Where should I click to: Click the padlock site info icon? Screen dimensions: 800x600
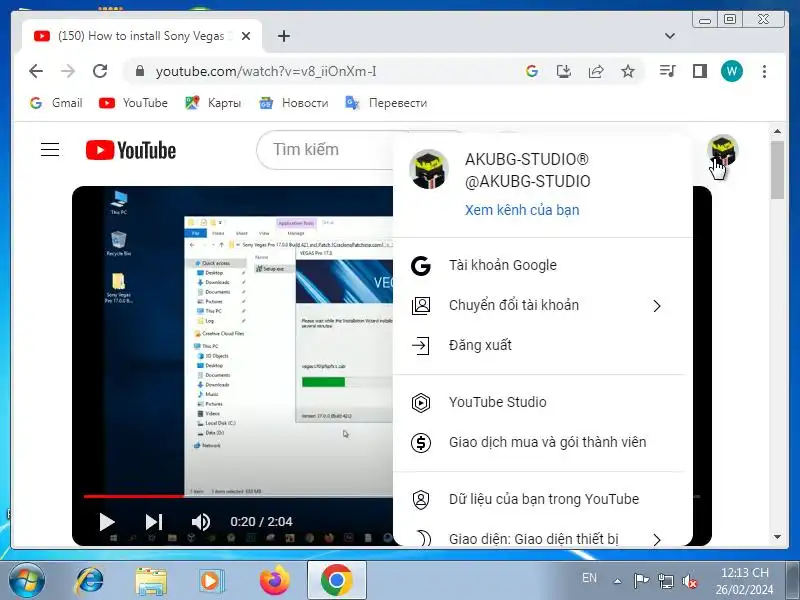140,71
